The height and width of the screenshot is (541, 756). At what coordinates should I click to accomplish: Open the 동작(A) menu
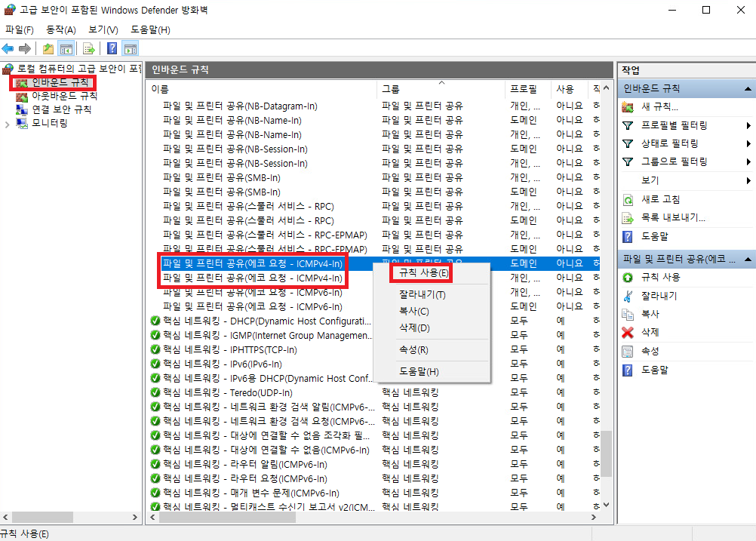(61, 30)
